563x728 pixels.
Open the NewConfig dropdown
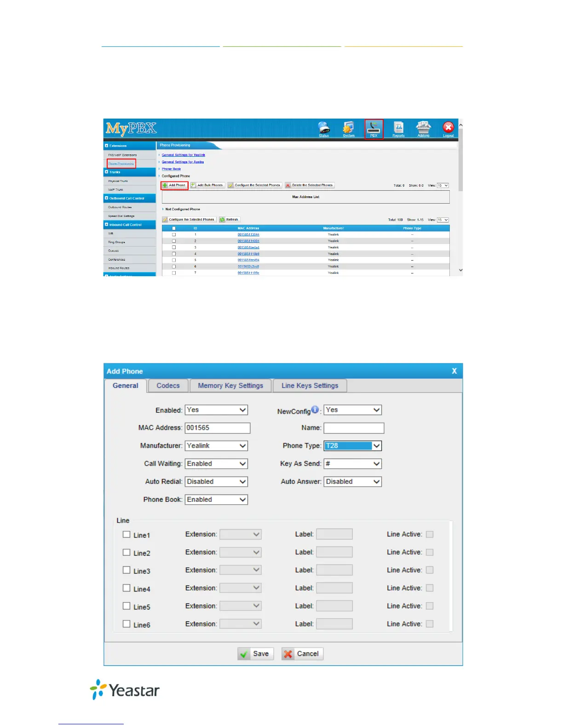point(353,410)
